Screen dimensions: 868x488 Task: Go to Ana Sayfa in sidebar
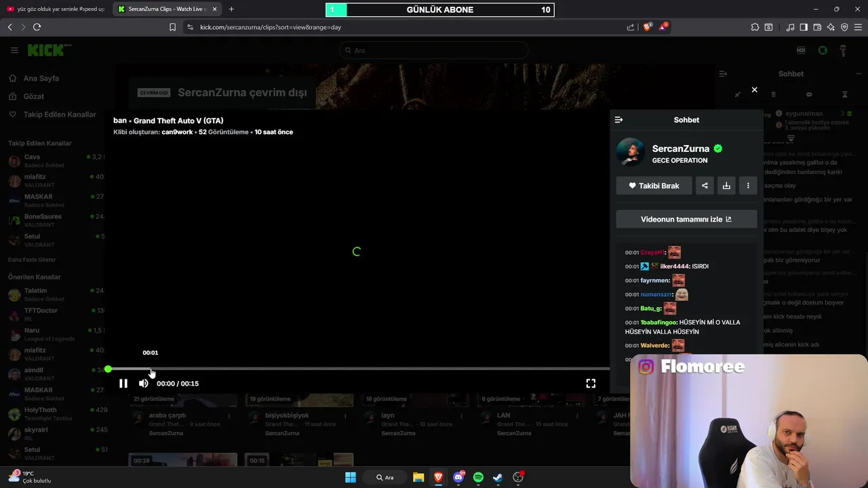(x=41, y=79)
